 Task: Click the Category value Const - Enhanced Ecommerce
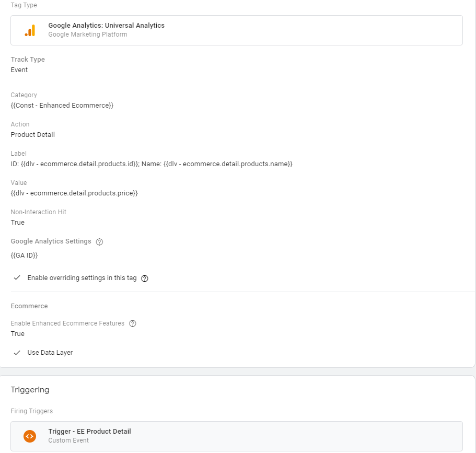[x=62, y=106]
